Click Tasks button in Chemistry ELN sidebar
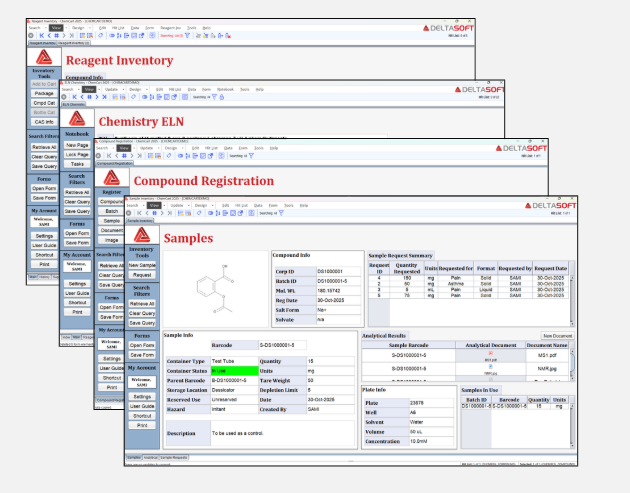The image size is (630, 493). coord(77,164)
